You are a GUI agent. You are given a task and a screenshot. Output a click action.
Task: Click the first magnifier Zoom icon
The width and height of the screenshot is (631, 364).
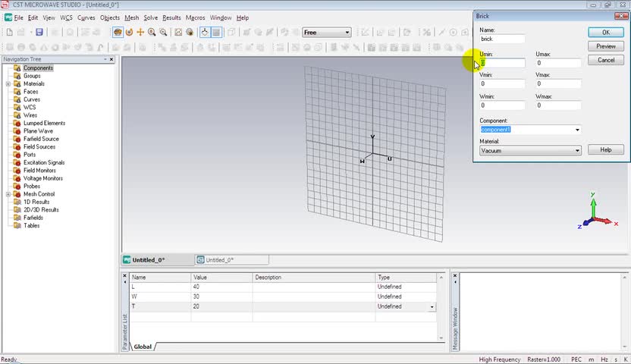click(152, 32)
